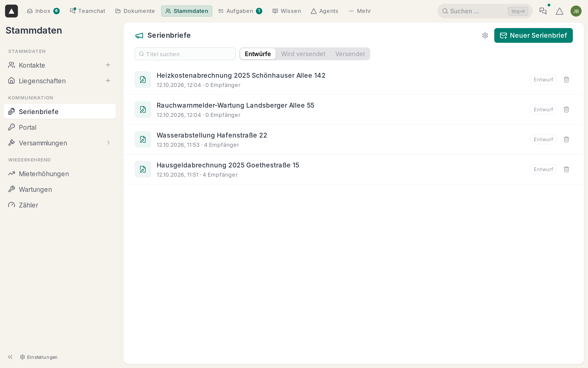Open Aufgaben in the top navigation
The height and width of the screenshot is (368, 588).
click(240, 11)
